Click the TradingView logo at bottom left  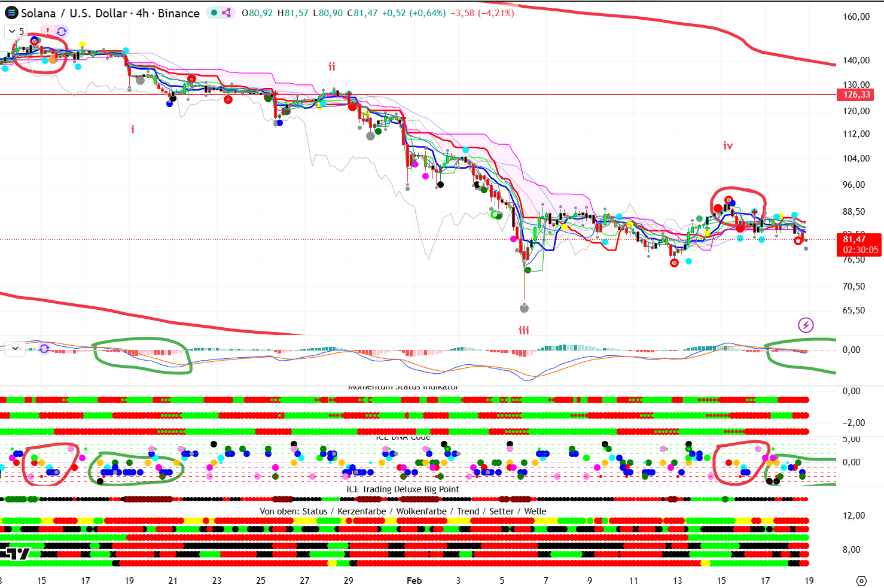15,553
